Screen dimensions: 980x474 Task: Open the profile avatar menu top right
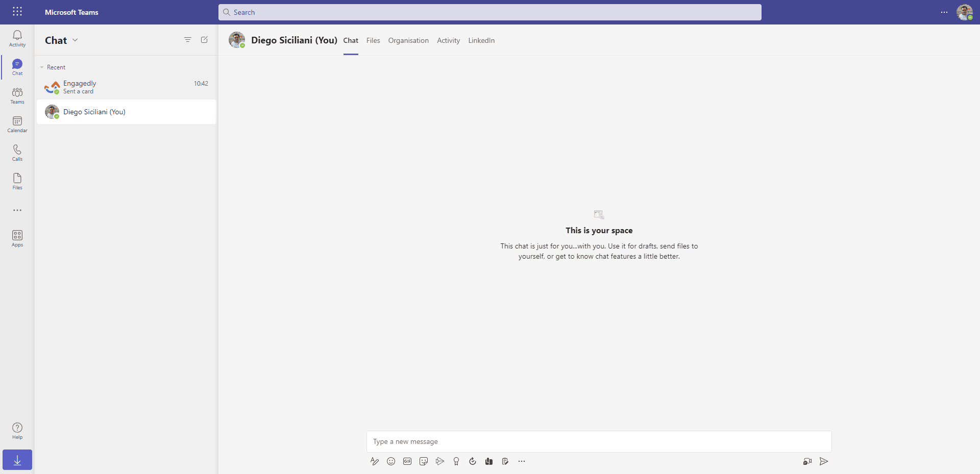[x=965, y=12]
